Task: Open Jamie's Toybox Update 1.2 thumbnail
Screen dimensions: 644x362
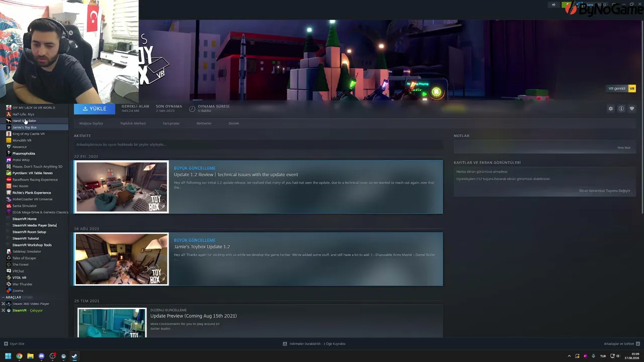Action: (122, 259)
